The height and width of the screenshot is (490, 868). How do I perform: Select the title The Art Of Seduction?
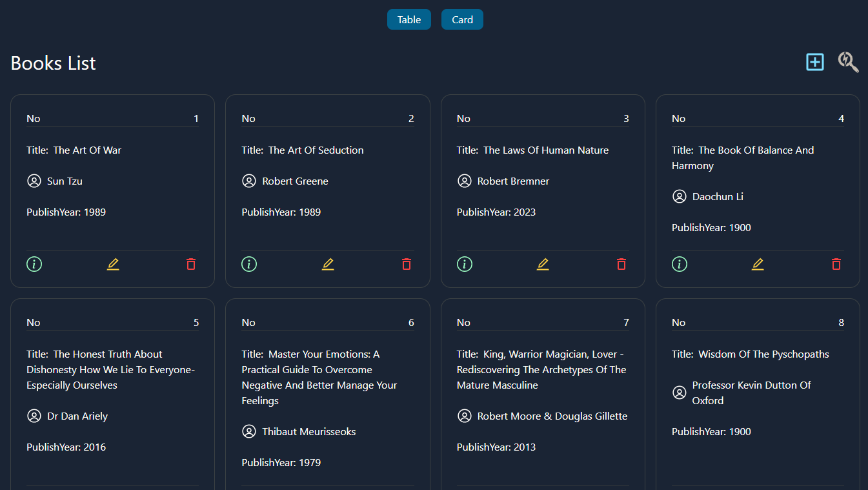[x=316, y=150]
